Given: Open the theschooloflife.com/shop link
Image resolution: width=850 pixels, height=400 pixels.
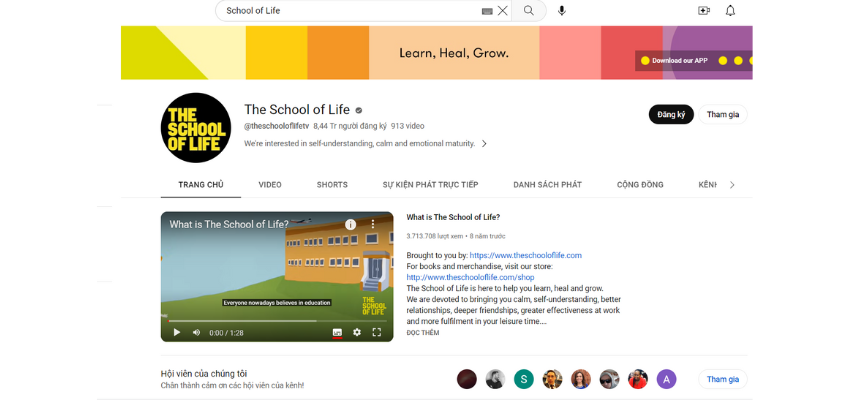Looking at the screenshot, I should point(471,278).
